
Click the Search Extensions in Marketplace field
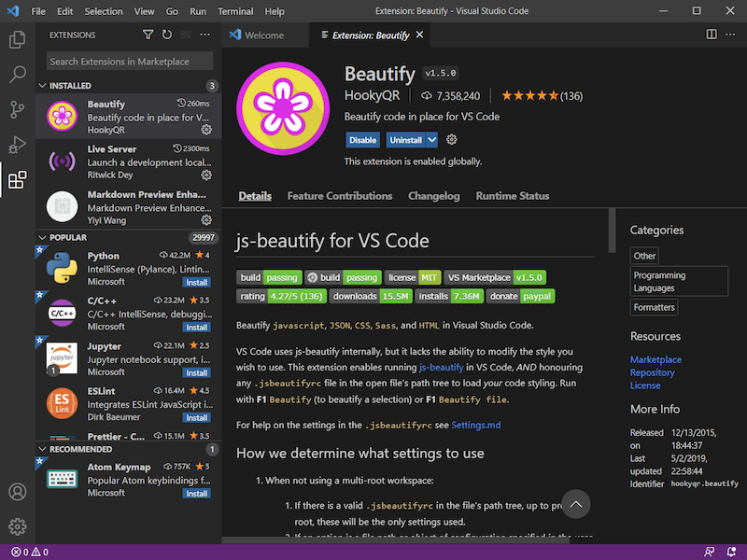click(127, 60)
